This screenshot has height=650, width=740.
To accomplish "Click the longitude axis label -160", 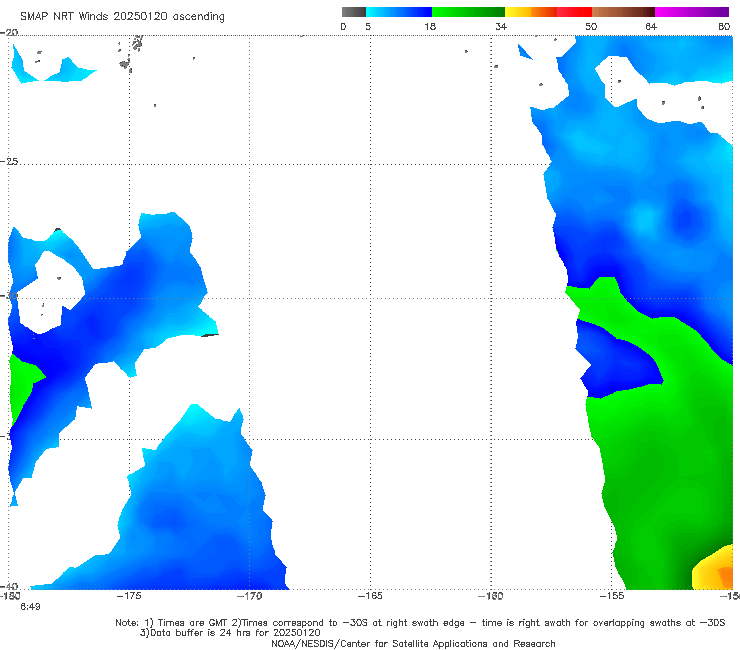I will 491,596.
